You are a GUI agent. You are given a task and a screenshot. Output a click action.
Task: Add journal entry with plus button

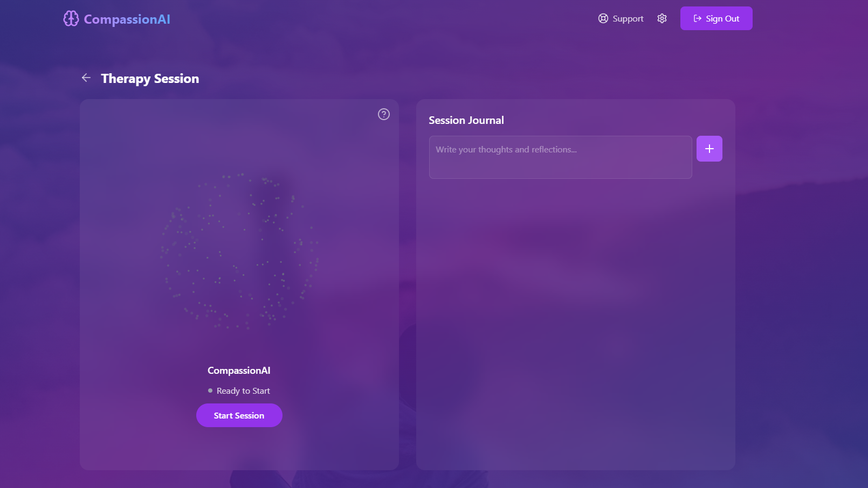pyautogui.click(x=709, y=149)
